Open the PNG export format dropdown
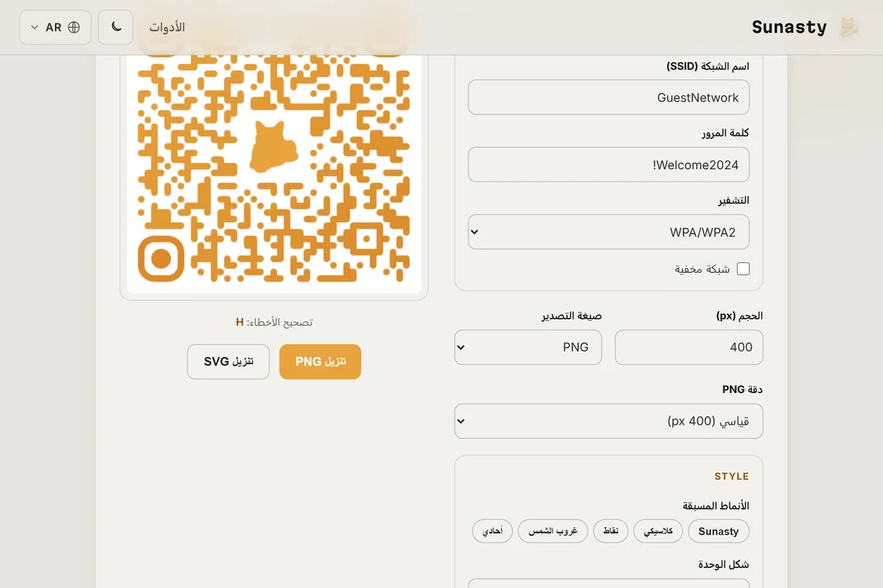The width and height of the screenshot is (883, 588). tap(528, 347)
